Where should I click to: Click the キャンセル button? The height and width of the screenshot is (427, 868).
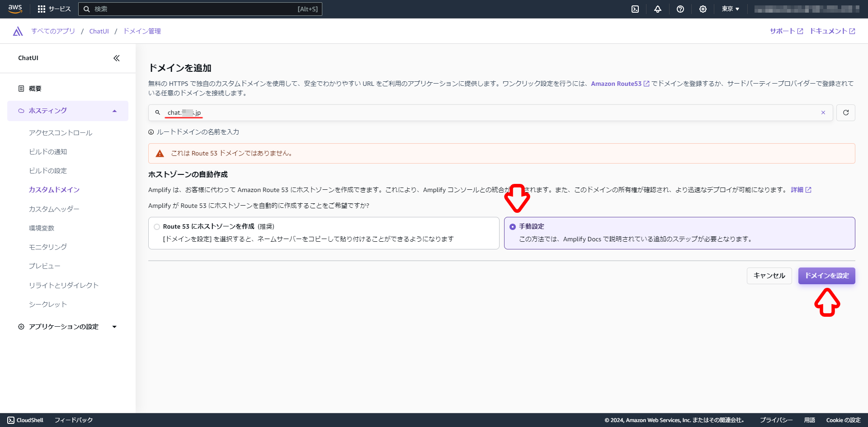pyautogui.click(x=769, y=276)
